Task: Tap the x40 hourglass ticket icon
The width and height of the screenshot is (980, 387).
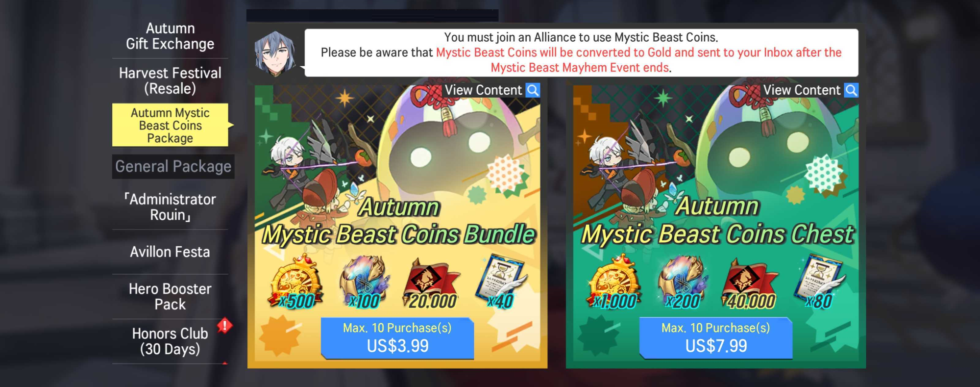Action: pyautogui.click(x=501, y=283)
